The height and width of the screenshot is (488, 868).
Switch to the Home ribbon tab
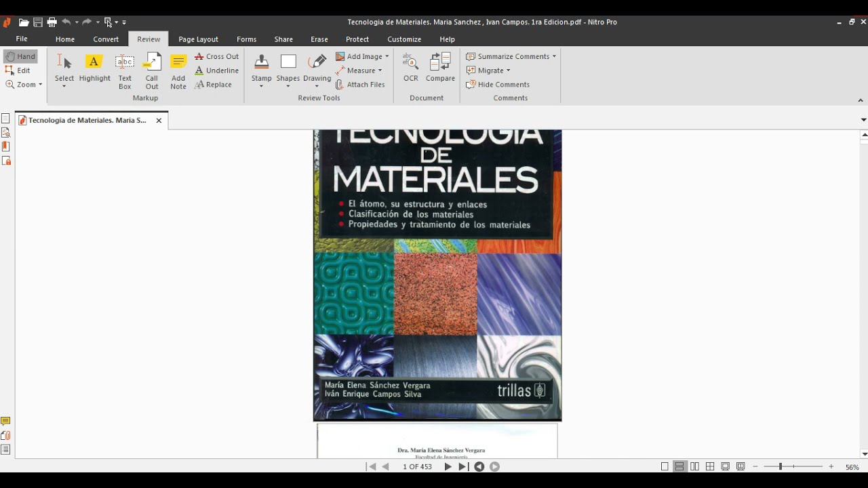click(x=65, y=39)
